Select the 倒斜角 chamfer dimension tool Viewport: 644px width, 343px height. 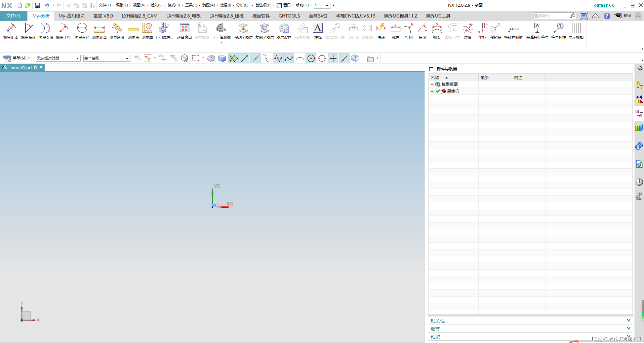tap(496, 31)
